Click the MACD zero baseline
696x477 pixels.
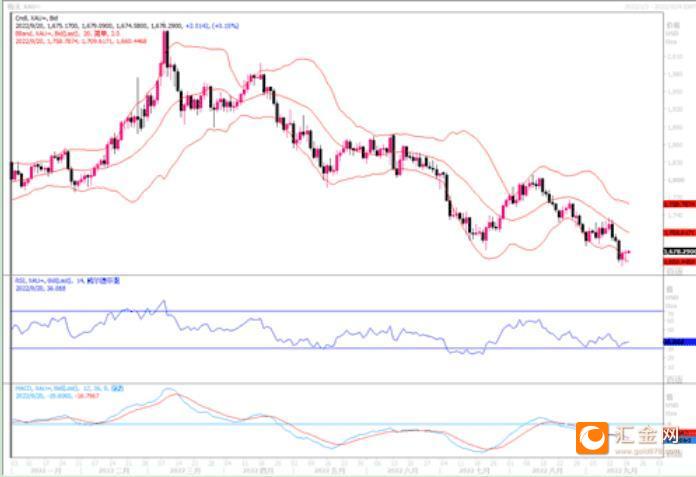[x=337, y=424]
